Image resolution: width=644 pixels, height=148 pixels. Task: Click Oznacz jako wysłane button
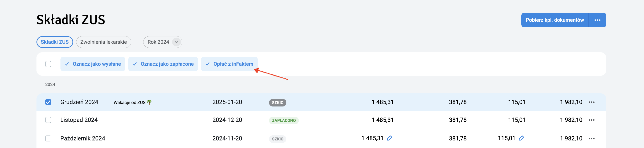pyautogui.click(x=93, y=64)
